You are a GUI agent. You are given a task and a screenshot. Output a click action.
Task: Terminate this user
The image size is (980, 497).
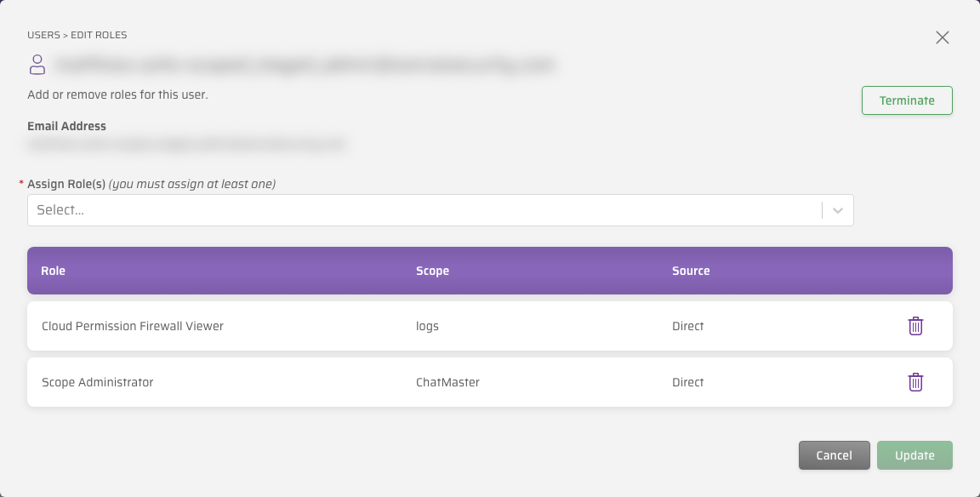point(907,100)
